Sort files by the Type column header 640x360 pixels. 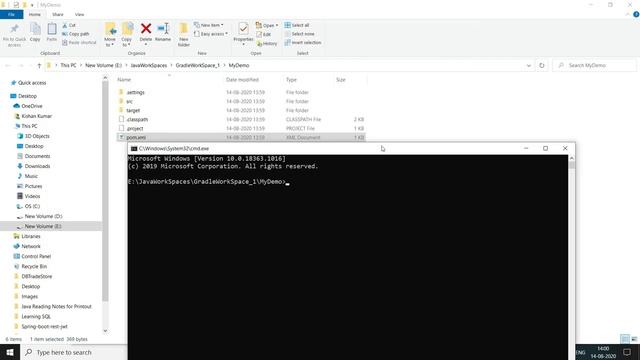tap(291, 80)
